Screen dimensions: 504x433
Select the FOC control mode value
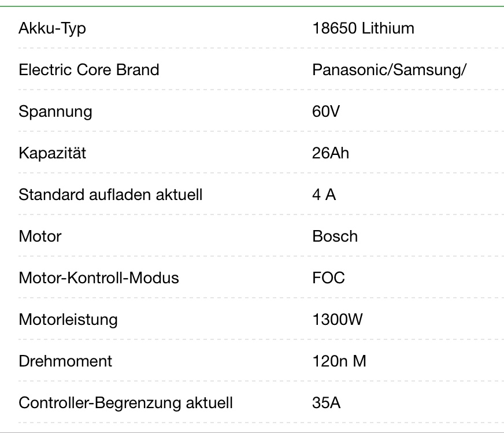(328, 277)
